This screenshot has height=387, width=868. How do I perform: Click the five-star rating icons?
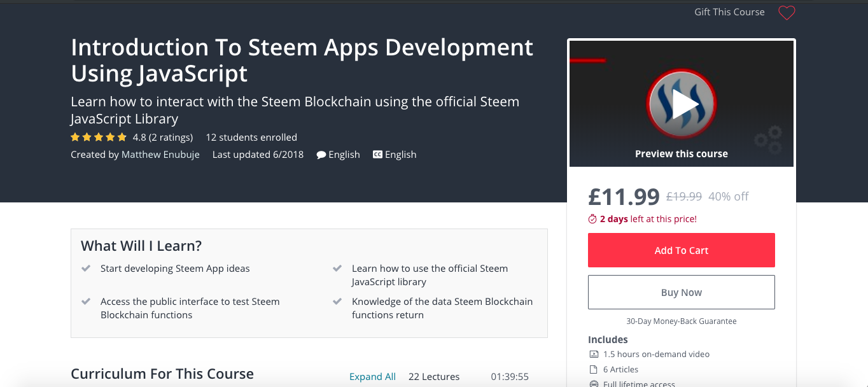99,137
